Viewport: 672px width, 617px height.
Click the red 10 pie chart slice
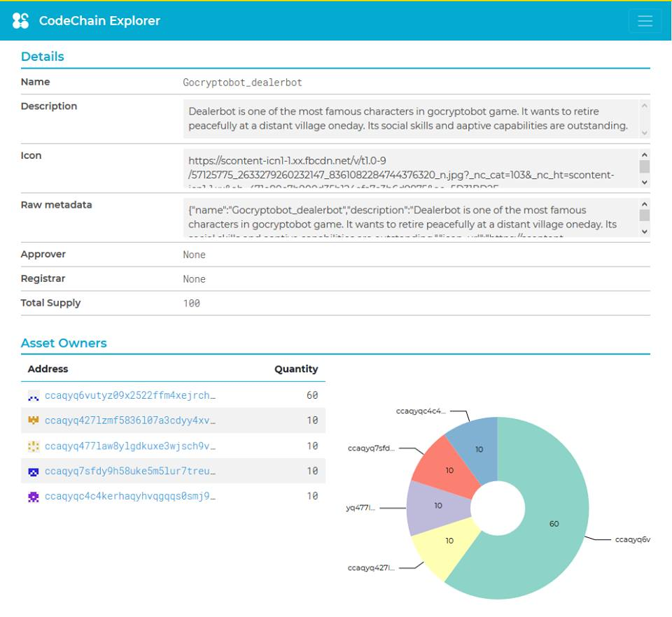(x=448, y=469)
